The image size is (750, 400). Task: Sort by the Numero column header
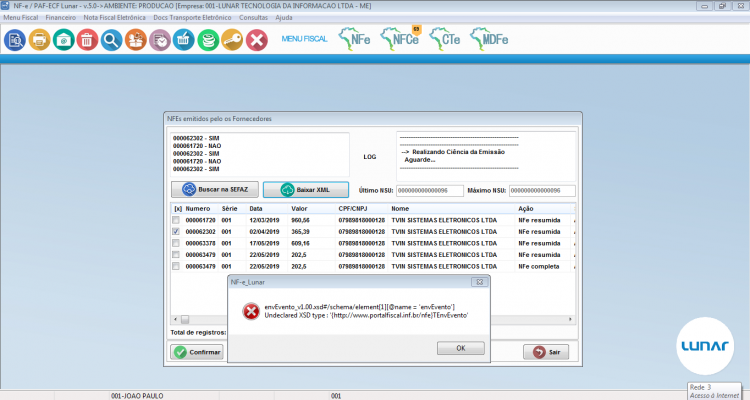[x=198, y=209]
